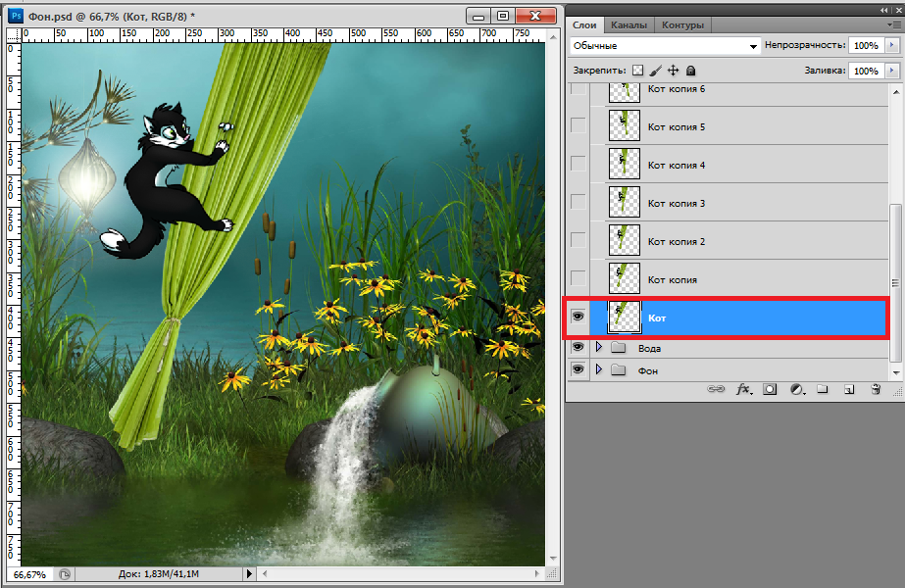This screenshot has width=905, height=588.
Task: Create a new layer group folder
Action: point(823,389)
